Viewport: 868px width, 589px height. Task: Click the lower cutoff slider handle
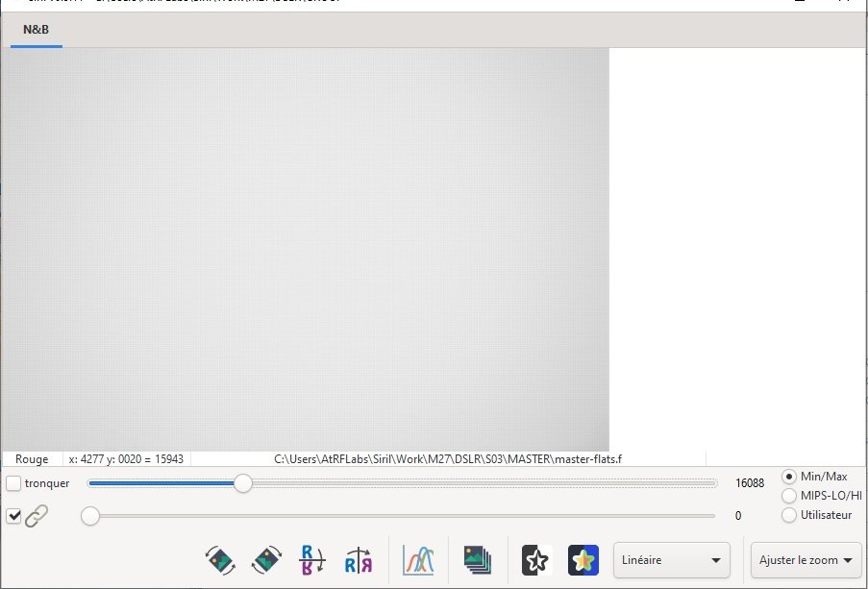click(x=90, y=516)
